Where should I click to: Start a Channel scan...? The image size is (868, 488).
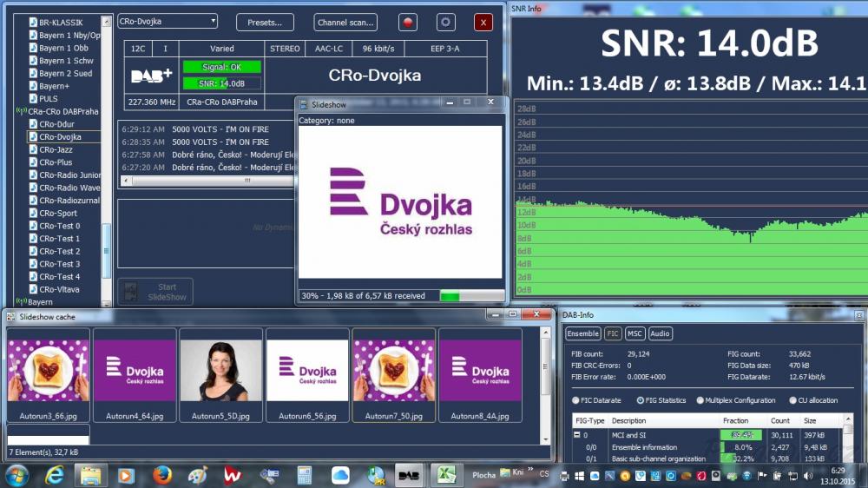[x=345, y=23]
